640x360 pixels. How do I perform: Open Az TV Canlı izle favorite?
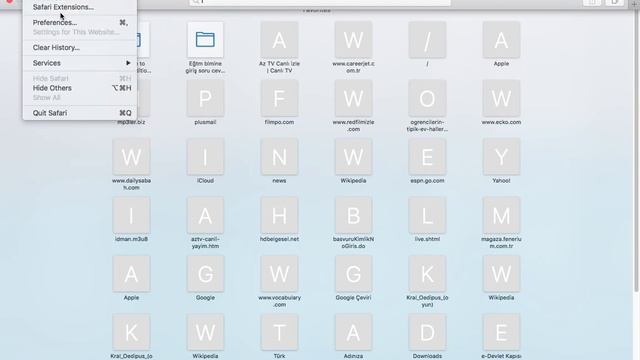pos(279,40)
